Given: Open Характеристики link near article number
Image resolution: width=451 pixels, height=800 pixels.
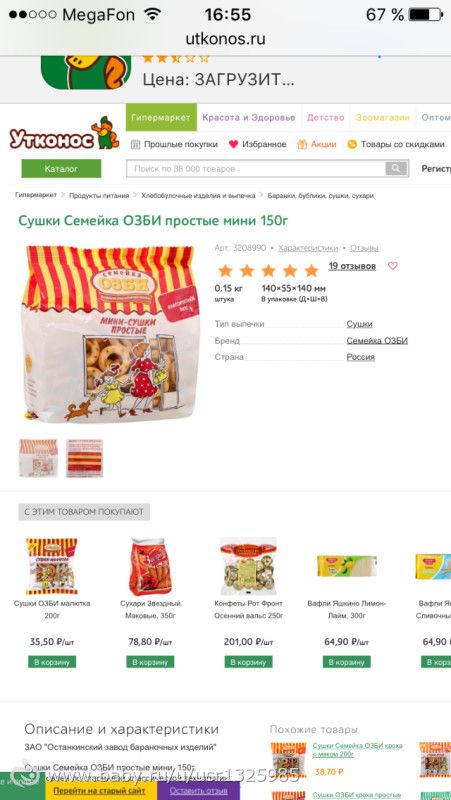Looking at the screenshot, I should 308,248.
